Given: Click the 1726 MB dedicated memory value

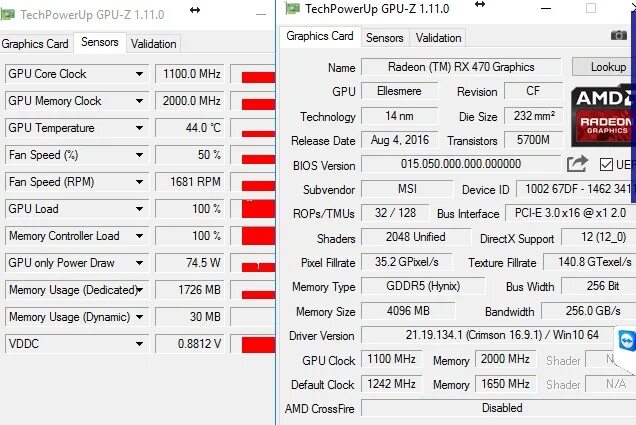Looking at the screenshot, I should (x=189, y=290).
